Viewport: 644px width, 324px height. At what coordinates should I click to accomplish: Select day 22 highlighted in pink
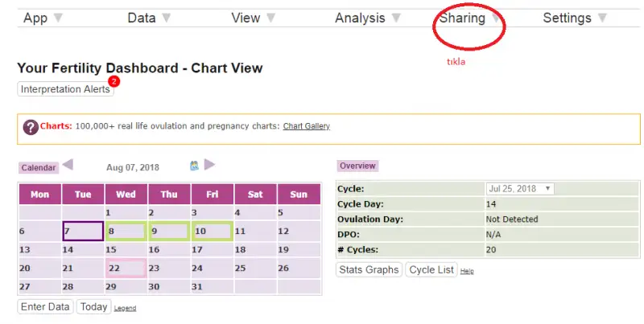click(x=126, y=269)
